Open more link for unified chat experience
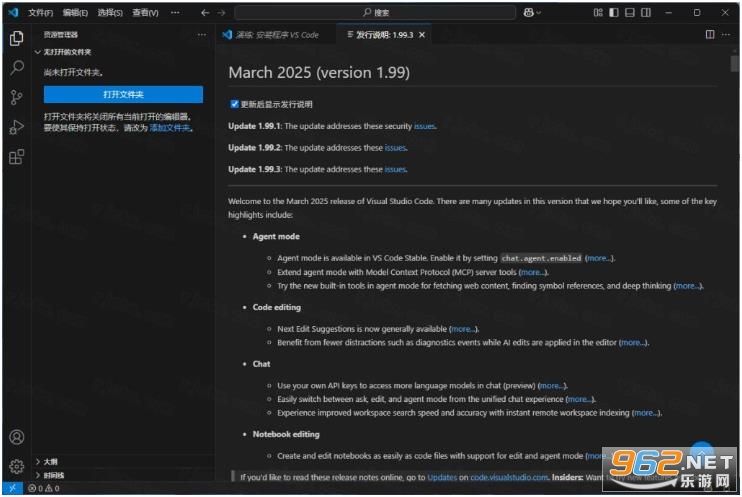This screenshot has height=497, width=742. (x=580, y=399)
